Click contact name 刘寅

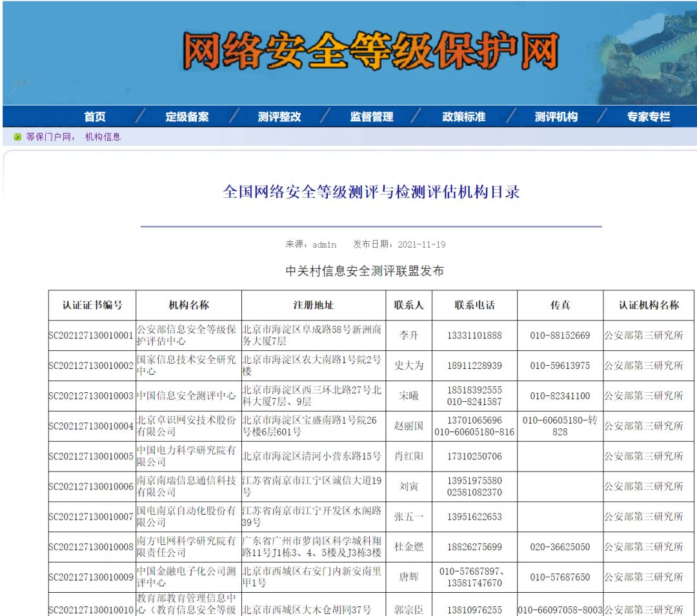(409, 486)
